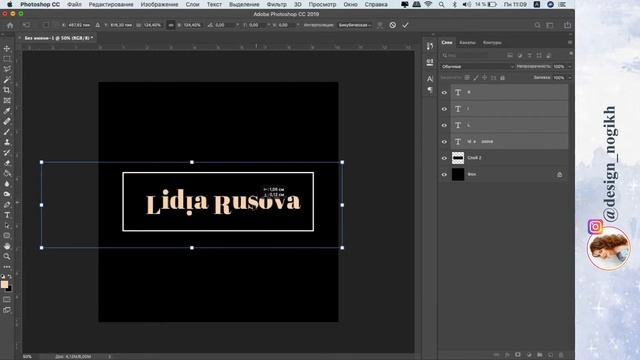
Task: Select the Eraser tool
Action: coord(7,163)
